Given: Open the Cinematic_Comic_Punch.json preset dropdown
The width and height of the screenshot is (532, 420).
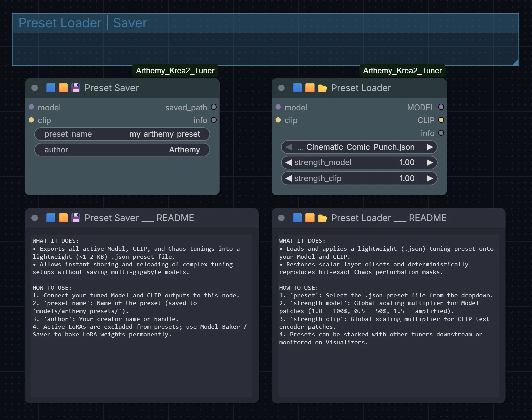Looking at the screenshot, I should [359, 147].
